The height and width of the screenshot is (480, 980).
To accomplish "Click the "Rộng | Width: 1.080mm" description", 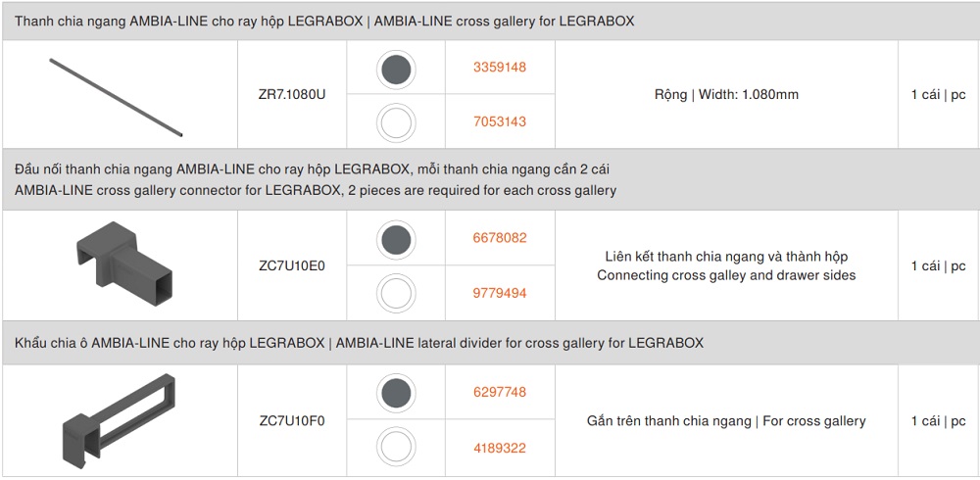I will click(726, 95).
